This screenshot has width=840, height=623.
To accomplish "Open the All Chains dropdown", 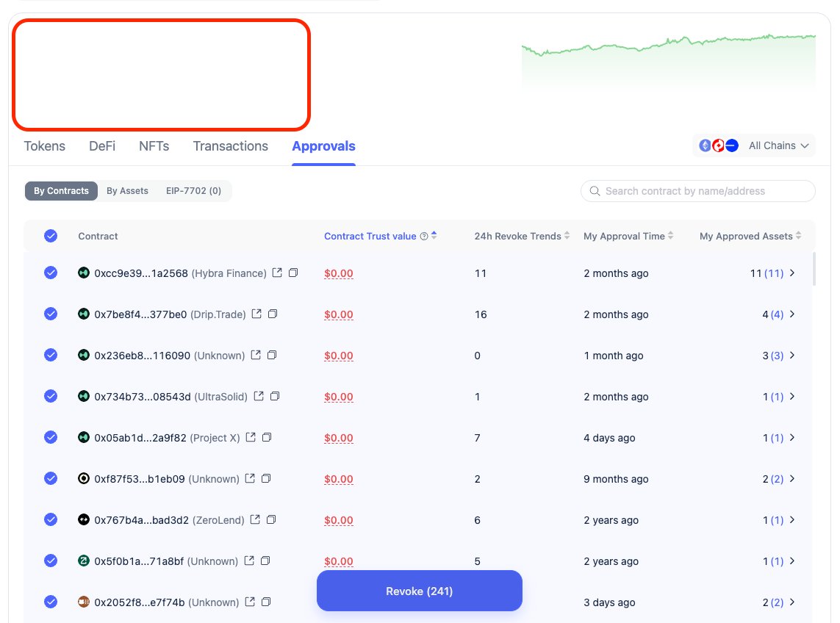I will coord(754,145).
